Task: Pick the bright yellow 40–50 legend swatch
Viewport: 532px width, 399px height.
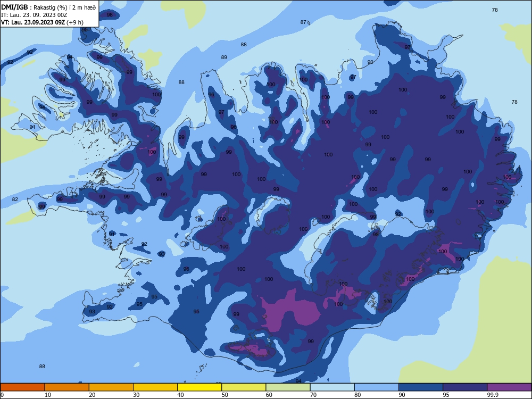Action: click(x=199, y=387)
